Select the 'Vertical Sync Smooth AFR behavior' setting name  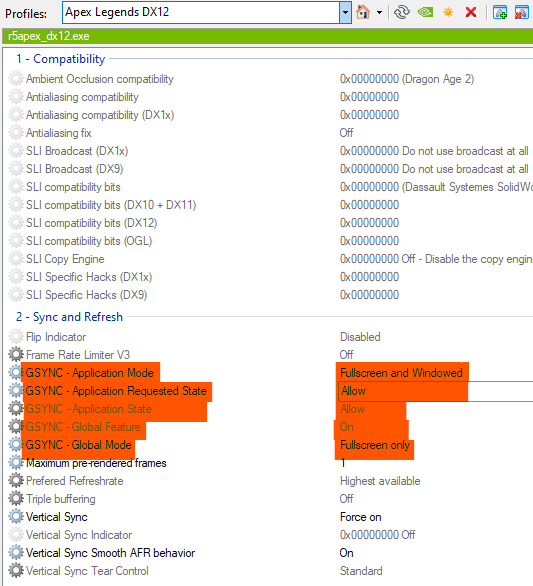coord(111,553)
